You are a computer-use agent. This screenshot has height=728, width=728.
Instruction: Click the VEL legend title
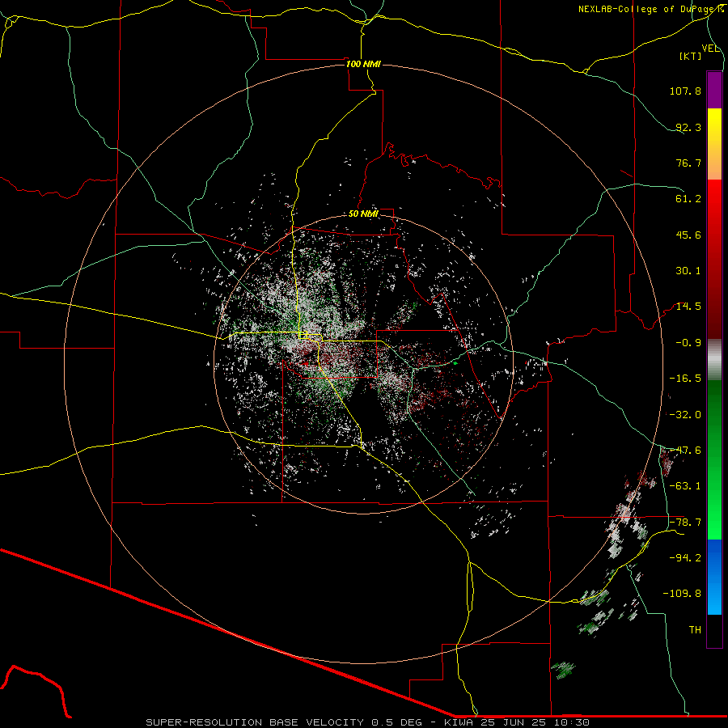[710, 49]
